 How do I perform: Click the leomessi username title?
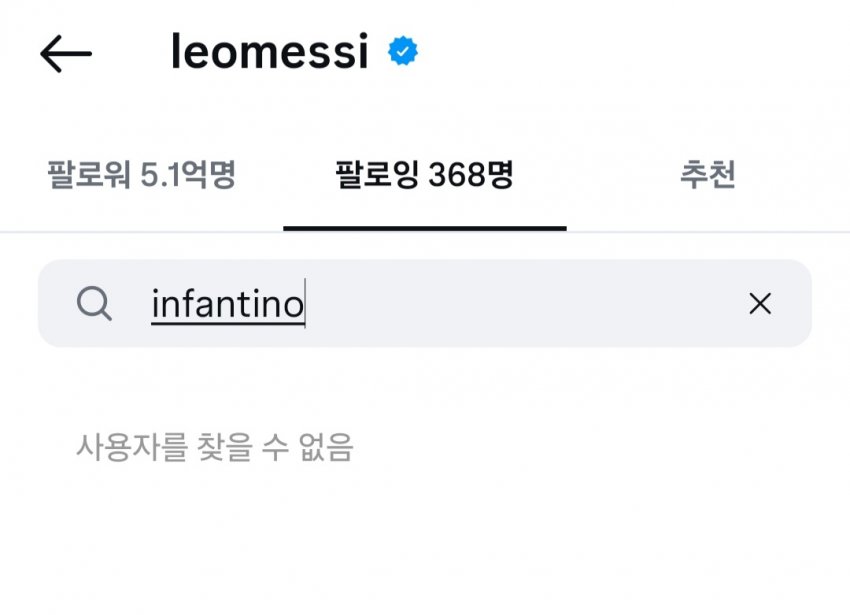[x=269, y=52]
